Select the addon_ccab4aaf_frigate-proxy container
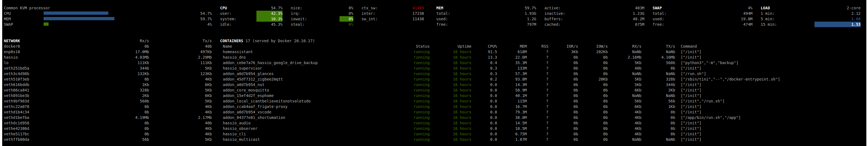Viewport: 868px width, 146px height. pos(255,107)
